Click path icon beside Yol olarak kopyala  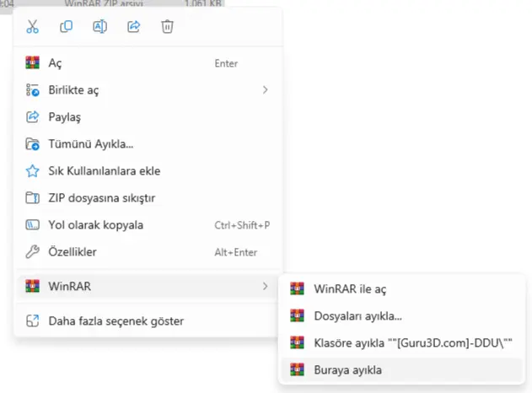tap(32, 225)
